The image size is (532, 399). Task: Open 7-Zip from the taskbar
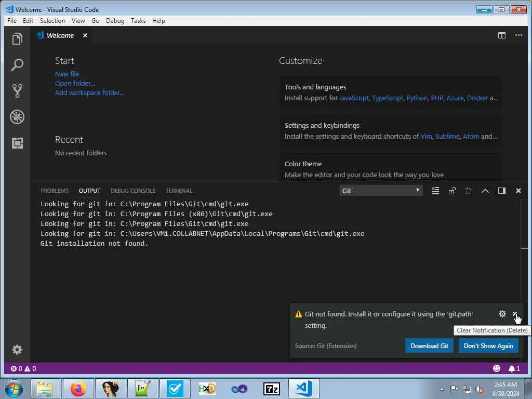coord(271,389)
